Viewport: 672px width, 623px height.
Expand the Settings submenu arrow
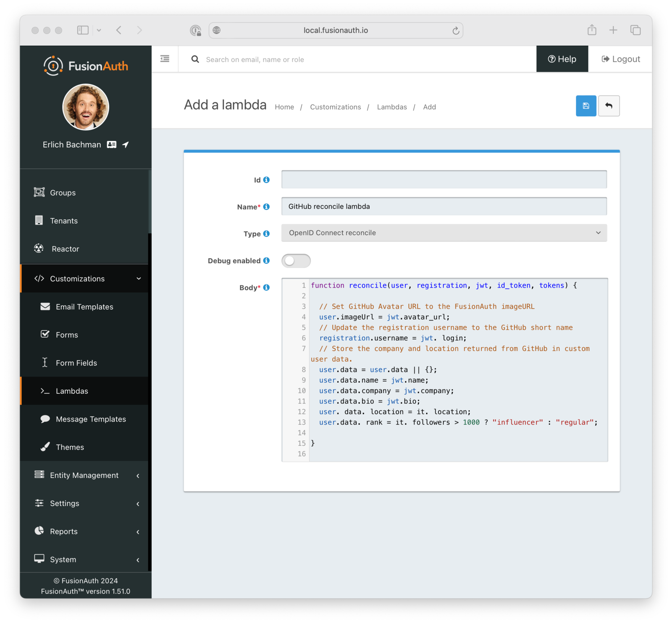point(138,503)
